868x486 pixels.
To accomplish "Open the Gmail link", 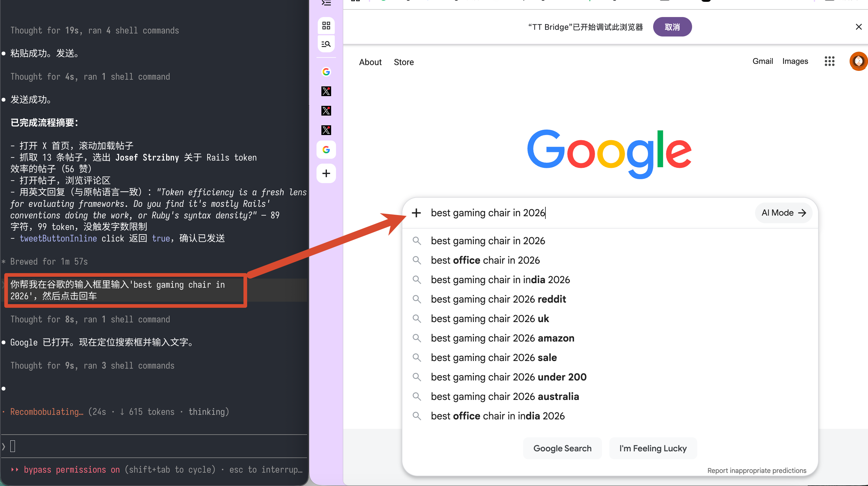I will click(x=762, y=61).
